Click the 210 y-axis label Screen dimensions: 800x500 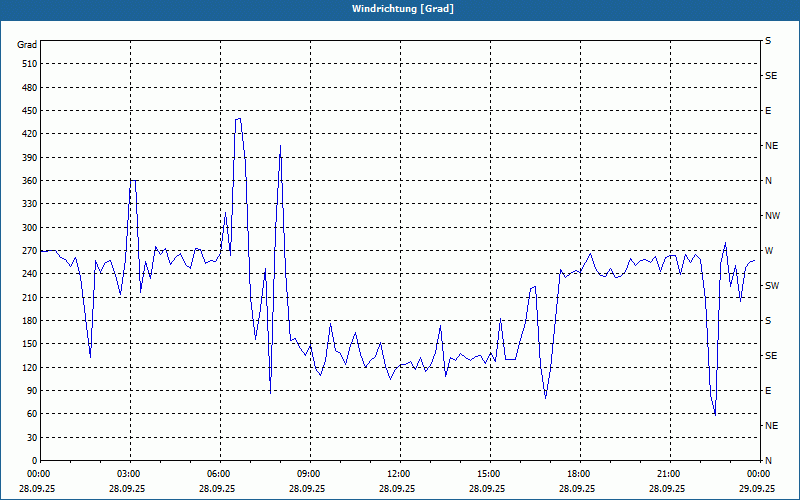pos(30,297)
